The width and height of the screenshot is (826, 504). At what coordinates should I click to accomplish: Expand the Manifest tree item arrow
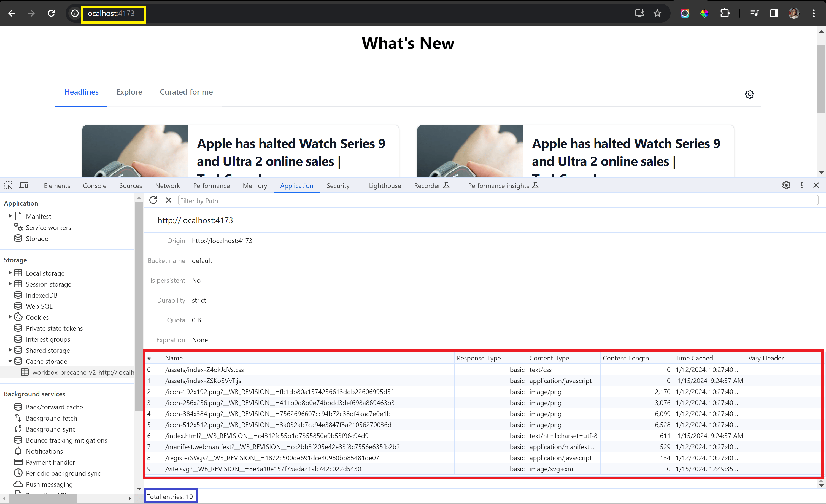pyautogui.click(x=10, y=216)
